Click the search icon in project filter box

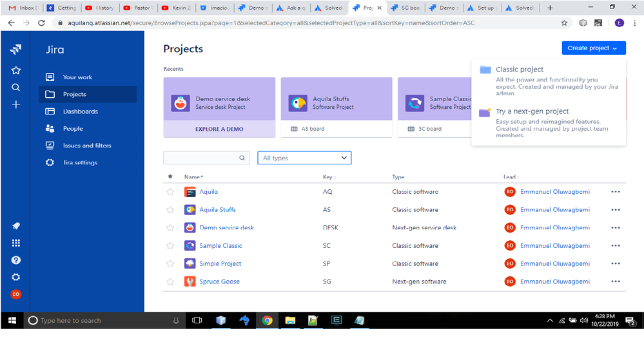click(242, 158)
